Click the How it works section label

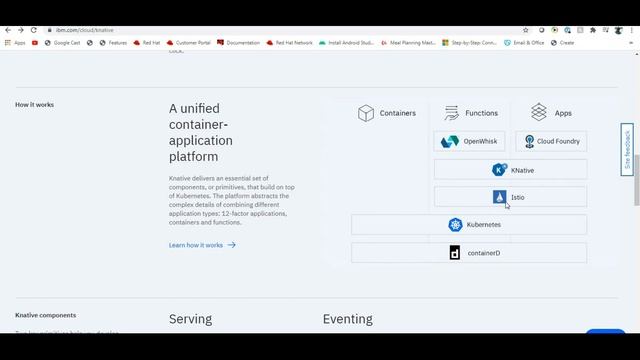coord(34,105)
